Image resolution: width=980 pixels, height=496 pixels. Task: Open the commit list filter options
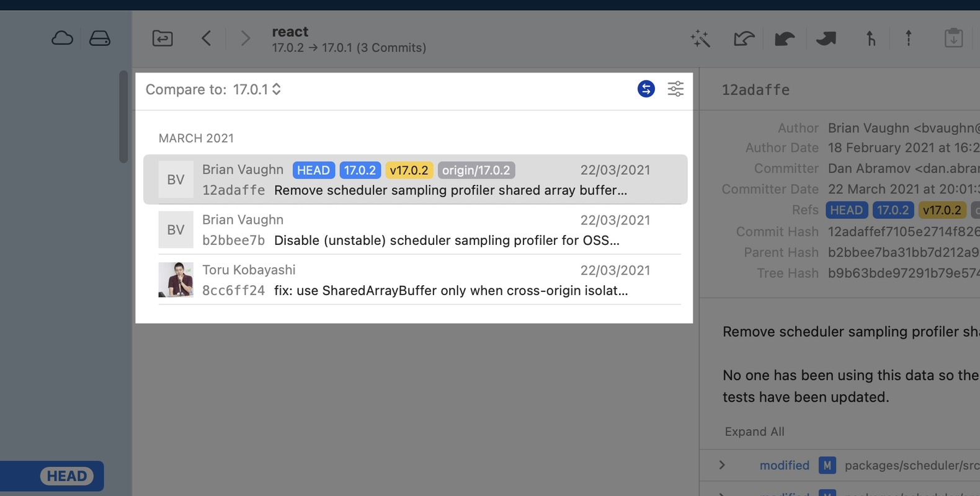675,89
